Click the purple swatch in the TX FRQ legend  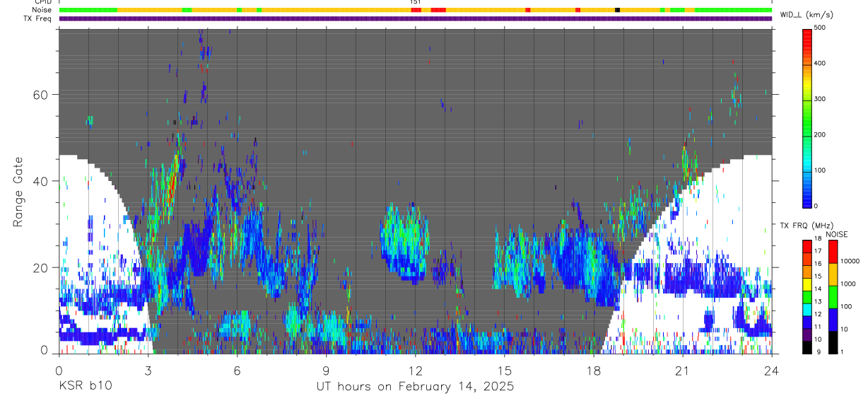[807, 334]
